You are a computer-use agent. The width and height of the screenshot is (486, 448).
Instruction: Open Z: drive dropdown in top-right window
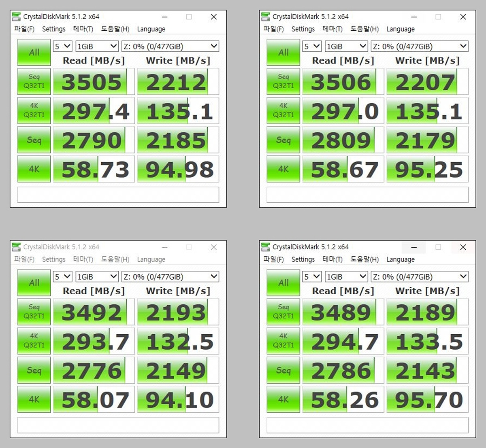coord(420,46)
